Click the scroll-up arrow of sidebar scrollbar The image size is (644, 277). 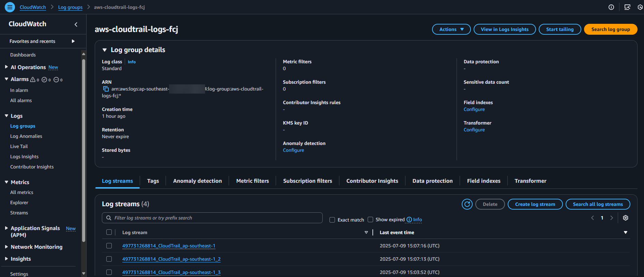[83, 54]
